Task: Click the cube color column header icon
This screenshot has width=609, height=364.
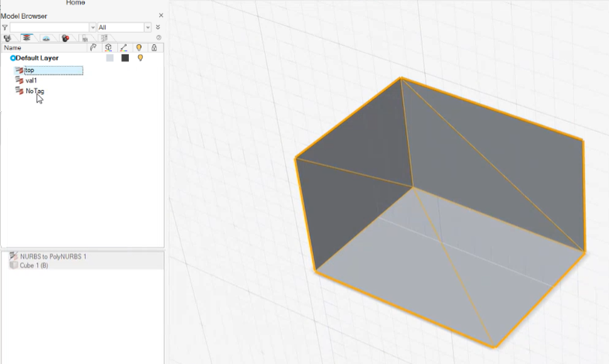Action: coord(109,47)
